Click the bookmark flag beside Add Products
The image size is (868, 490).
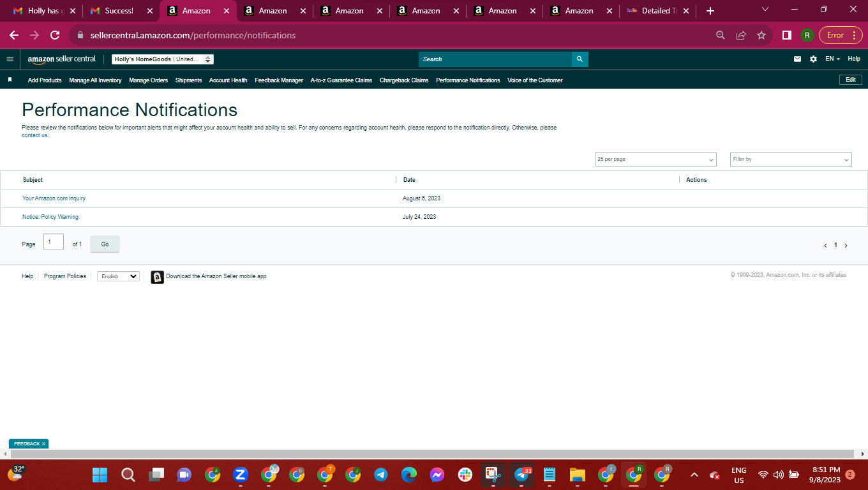pos(10,80)
